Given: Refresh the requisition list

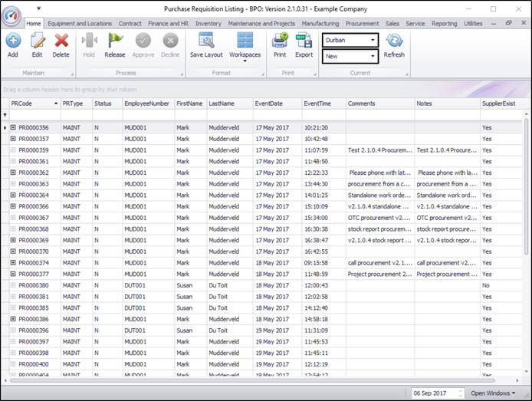Looking at the screenshot, I should click(x=394, y=43).
